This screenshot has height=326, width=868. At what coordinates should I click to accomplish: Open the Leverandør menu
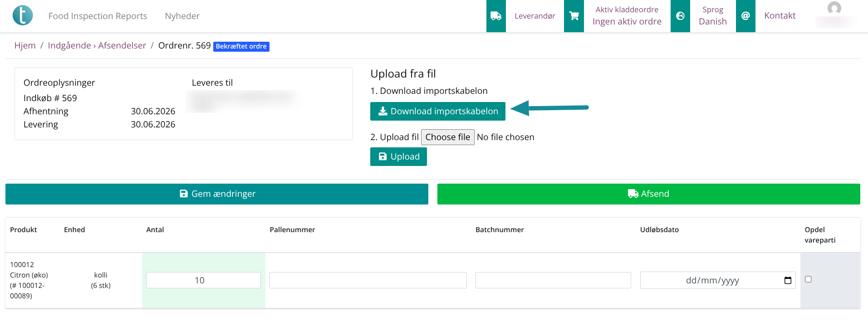point(535,16)
